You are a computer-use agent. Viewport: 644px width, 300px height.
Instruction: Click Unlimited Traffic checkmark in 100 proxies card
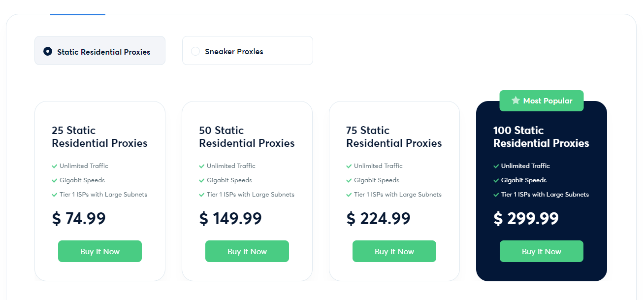496,166
